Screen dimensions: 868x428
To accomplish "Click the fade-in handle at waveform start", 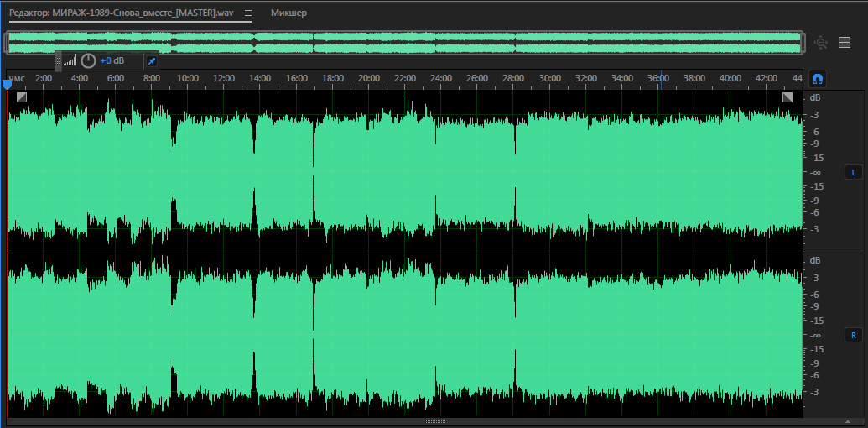I will point(21,97).
